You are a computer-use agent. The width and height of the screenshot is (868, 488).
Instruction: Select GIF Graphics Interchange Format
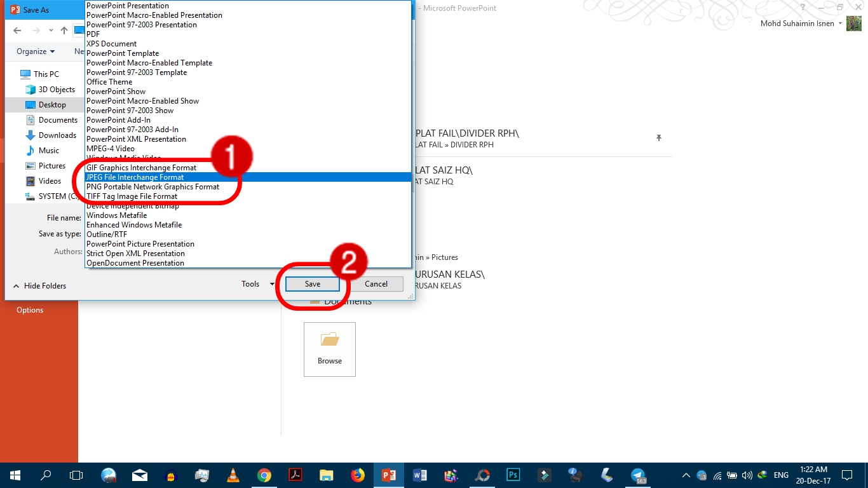click(x=248, y=168)
